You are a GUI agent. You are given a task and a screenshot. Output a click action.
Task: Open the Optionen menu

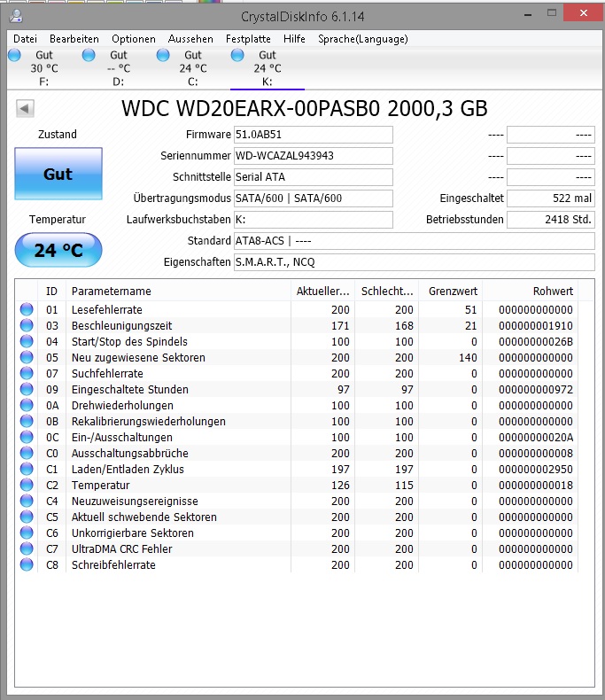134,39
